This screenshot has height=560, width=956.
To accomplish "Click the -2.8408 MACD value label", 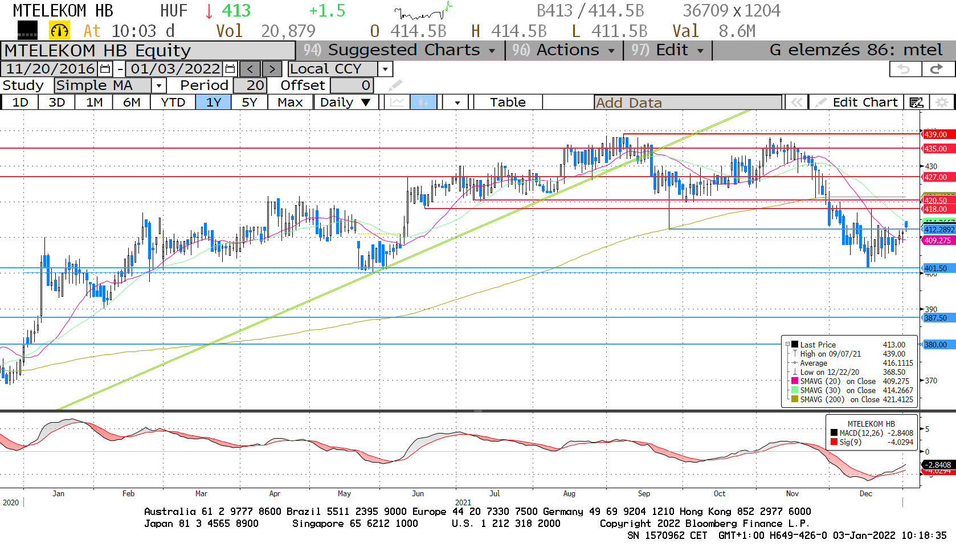I will [938, 465].
